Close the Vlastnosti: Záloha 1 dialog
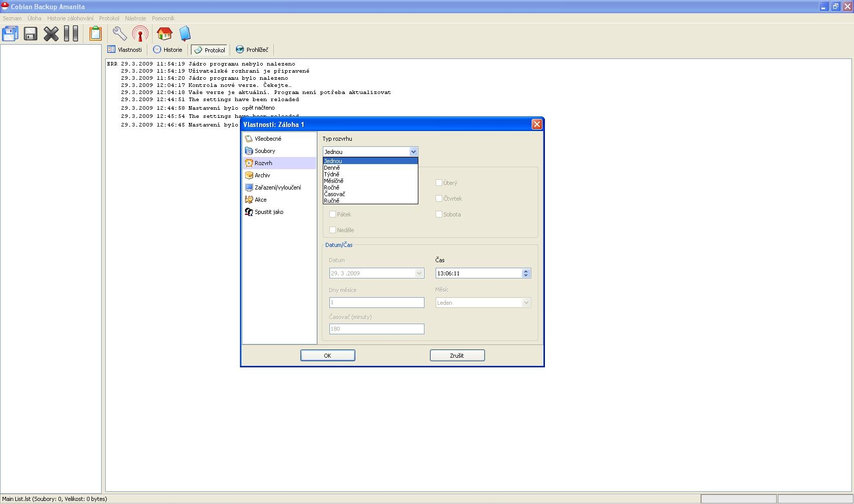This screenshot has width=854, height=504. point(536,124)
